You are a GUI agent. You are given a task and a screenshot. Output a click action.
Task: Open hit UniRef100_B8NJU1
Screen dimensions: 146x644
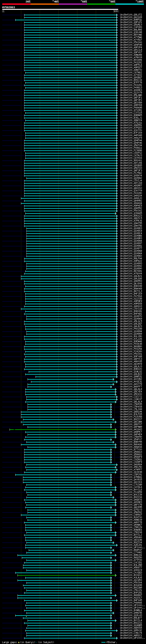point(131,555)
